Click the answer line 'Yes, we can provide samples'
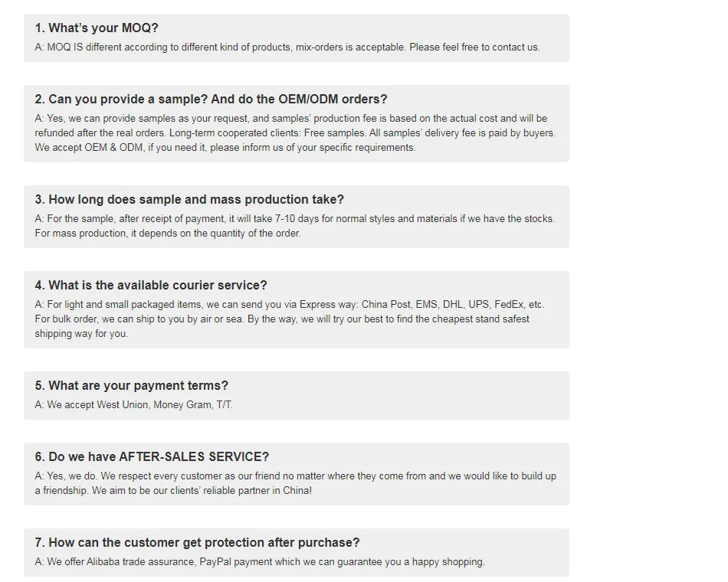 pyautogui.click(x=291, y=119)
